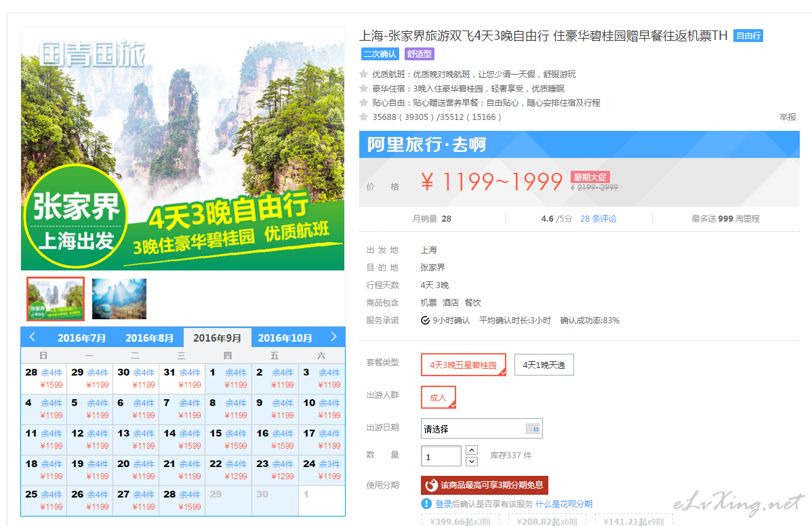Click the Huabei installment logo icon
Image resolution: width=812 pixels, height=526 pixels.
point(431,485)
